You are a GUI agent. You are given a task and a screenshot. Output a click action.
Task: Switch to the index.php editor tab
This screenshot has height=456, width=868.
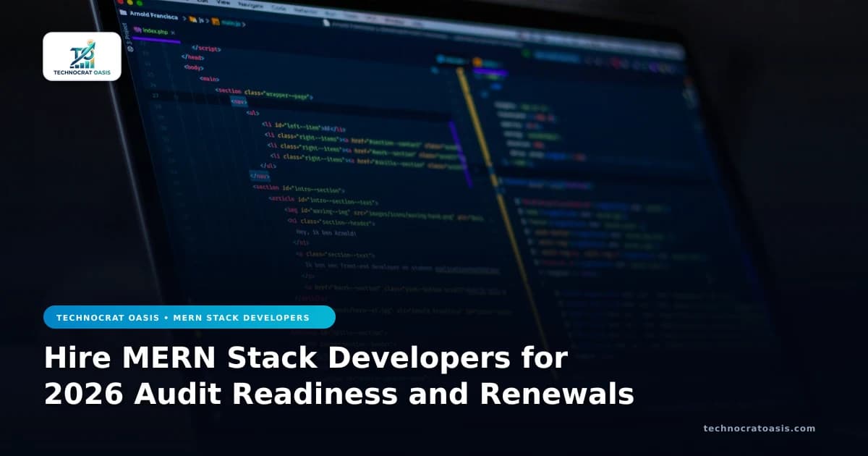click(x=156, y=31)
